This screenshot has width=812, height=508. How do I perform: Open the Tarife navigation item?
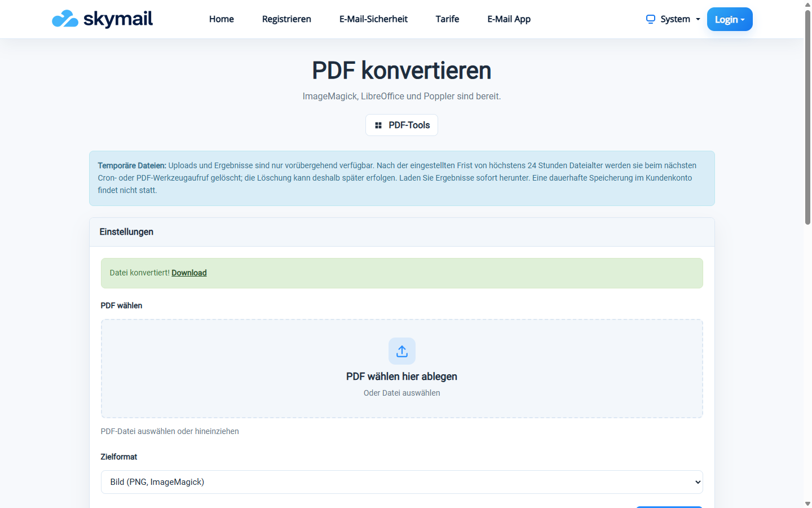[x=447, y=19]
